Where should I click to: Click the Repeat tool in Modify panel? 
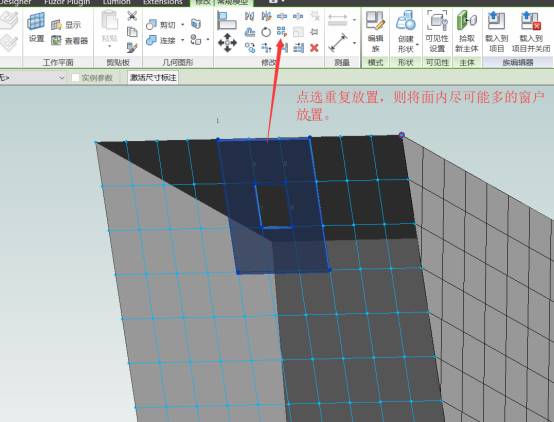click(x=281, y=32)
